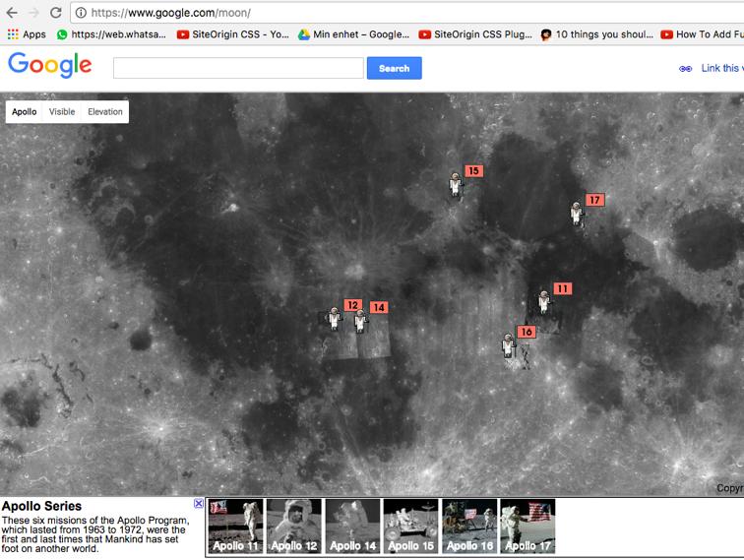This screenshot has height=560, width=744.
Task: Click the red 14 label flag
Action: click(379, 307)
